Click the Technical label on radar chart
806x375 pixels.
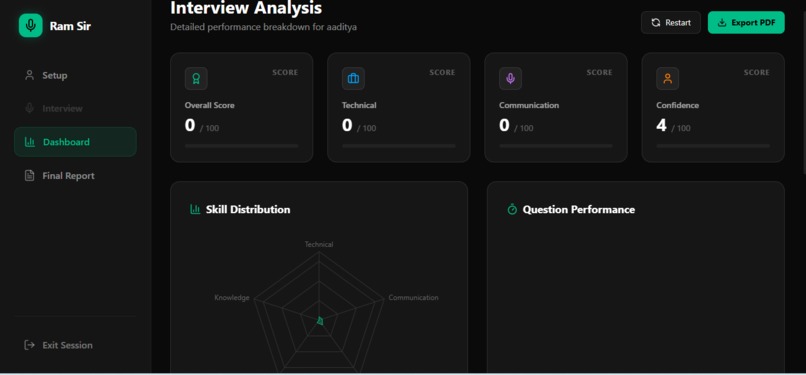(319, 245)
